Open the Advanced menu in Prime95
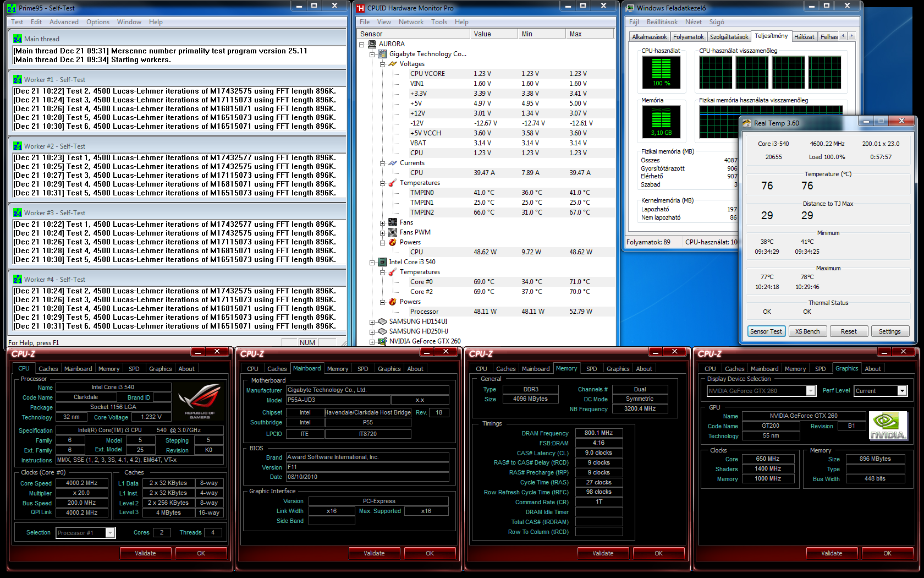The height and width of the screenshot is (578, 924). [x=64, y=22]
